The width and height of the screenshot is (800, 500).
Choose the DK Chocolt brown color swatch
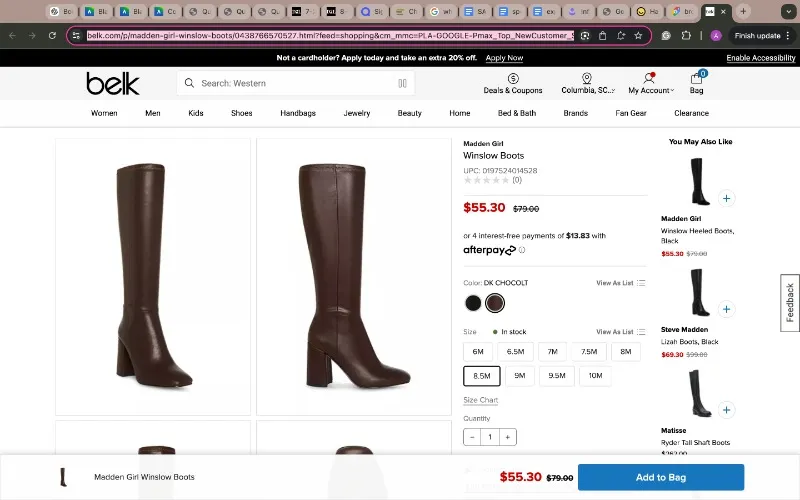click(495, 303)
